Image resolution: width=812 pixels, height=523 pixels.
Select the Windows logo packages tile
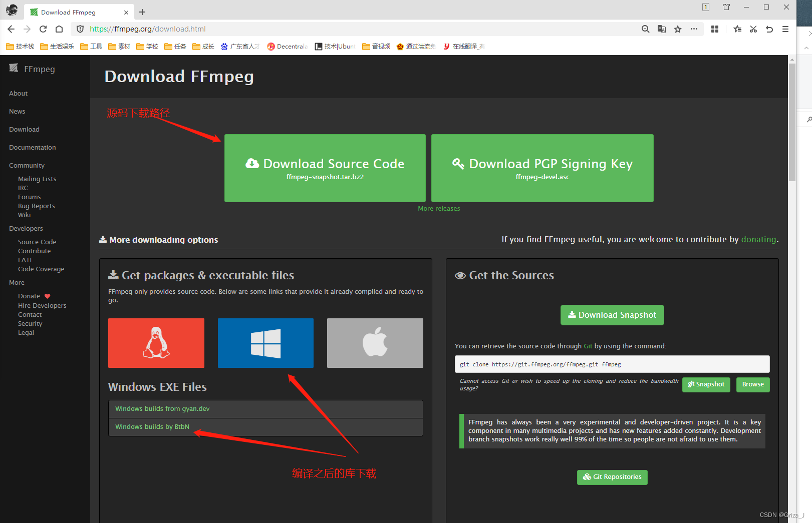(x=265, y=343)
